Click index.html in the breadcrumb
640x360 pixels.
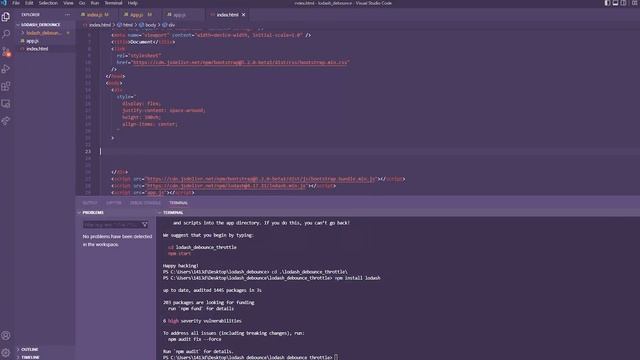click(100, 25)
